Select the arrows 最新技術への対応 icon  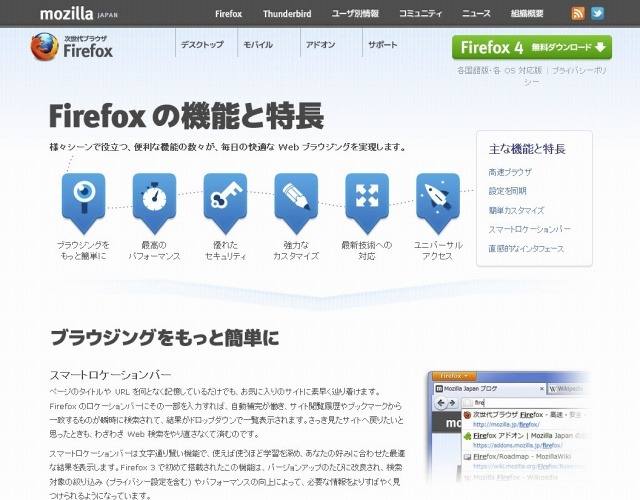(367, 203)
